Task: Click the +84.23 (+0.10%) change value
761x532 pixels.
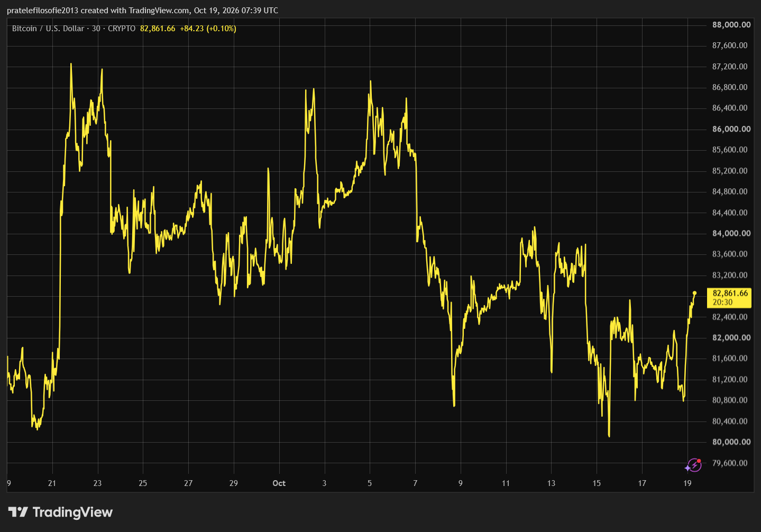Action: (x=208, y=29)
